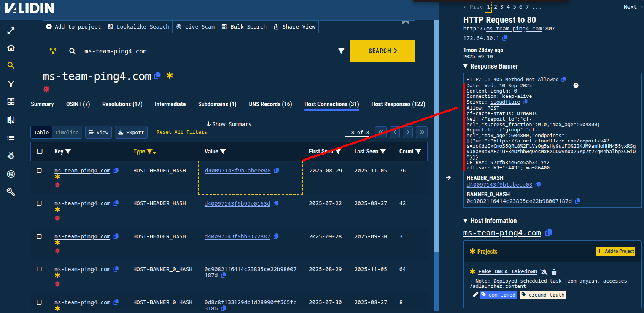Open the Summary tab
Viewport: 644px width, 313px height.
tap(42, 104)
